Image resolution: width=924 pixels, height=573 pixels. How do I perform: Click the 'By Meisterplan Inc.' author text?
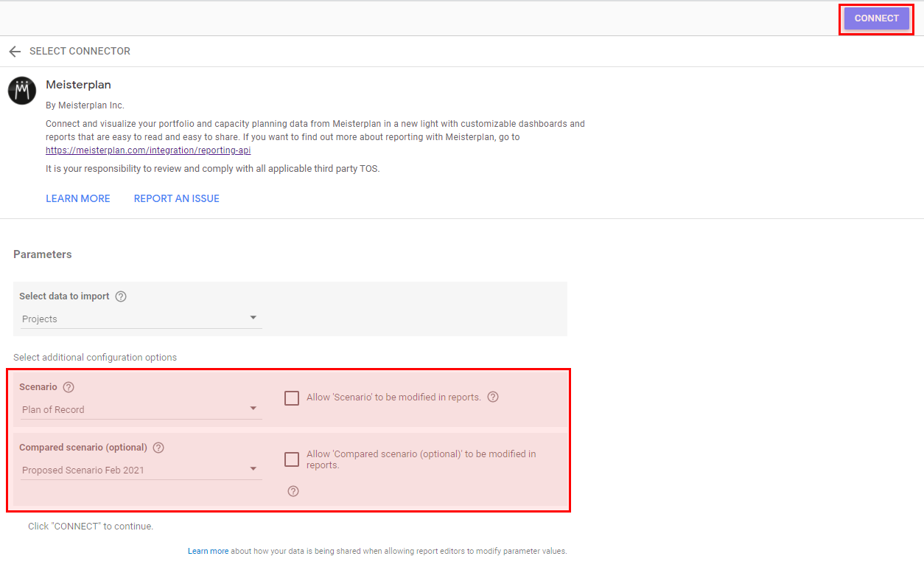[x=85, y=105]
